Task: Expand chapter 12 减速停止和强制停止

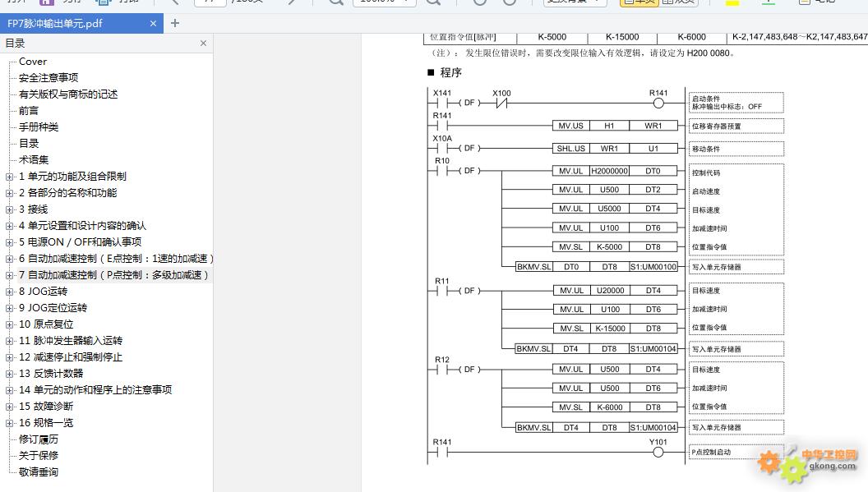Action: 9,357
